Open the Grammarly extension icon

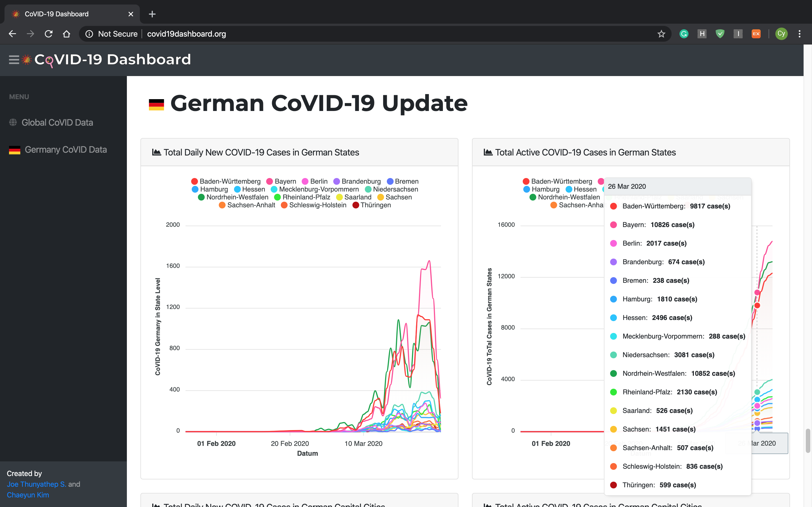pyautogui.click(x=684, y=34)
